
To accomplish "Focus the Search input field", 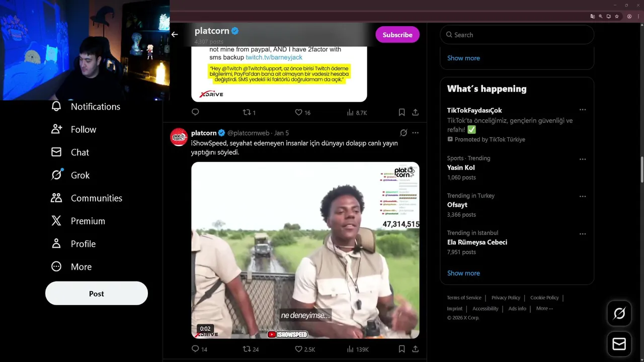I will (517, 35).
